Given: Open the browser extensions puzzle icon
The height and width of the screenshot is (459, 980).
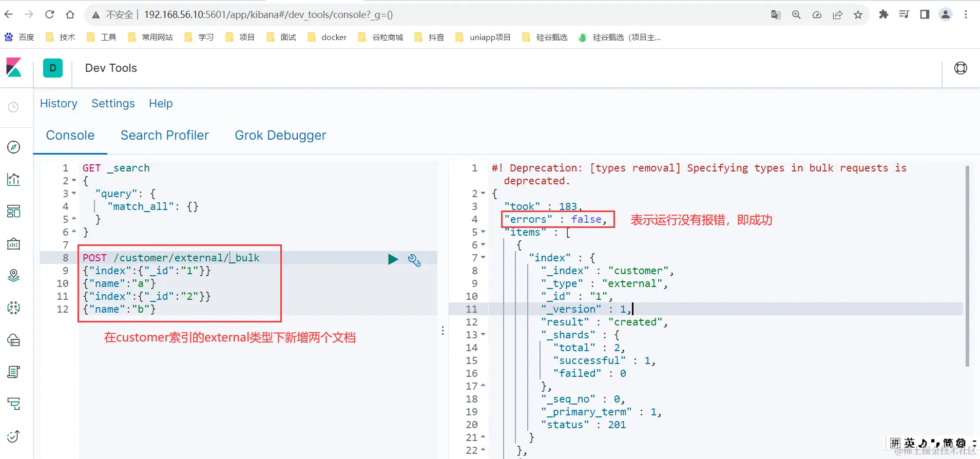Looking at the screenshot, I should pos(883,14).
